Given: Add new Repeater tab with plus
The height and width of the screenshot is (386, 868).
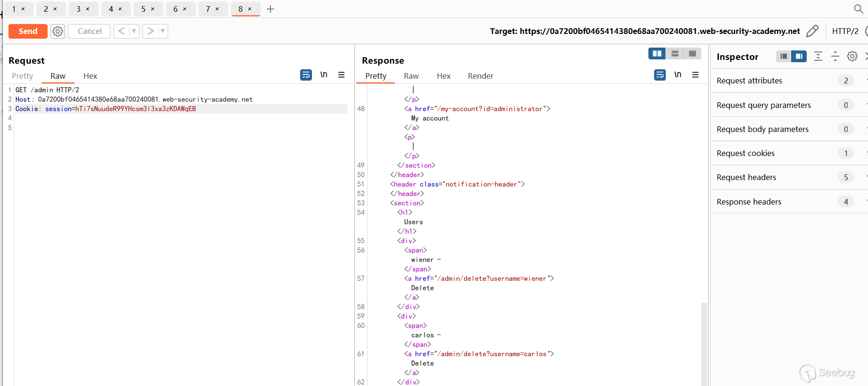Looking at the screenshot, I should tap(270, 9).
